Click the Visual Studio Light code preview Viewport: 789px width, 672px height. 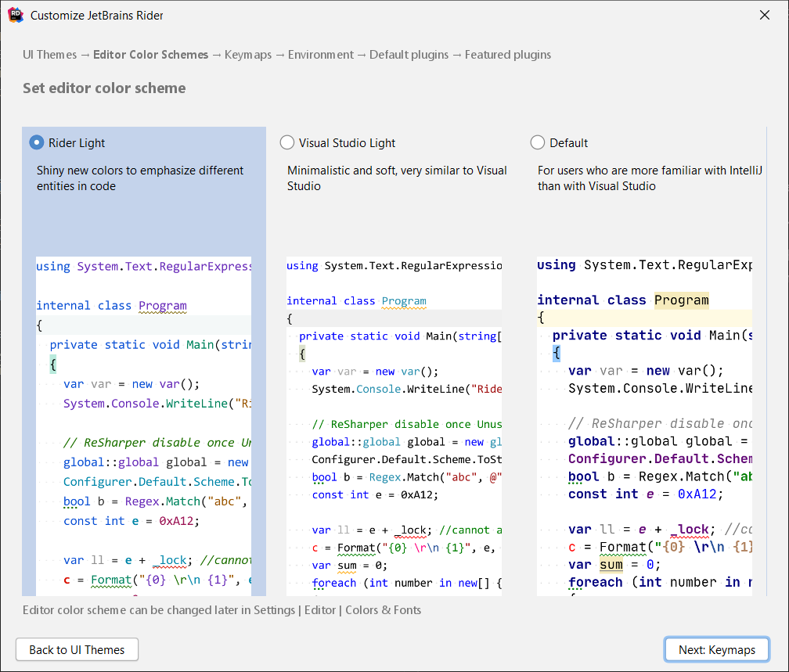[x=394, y=426]
